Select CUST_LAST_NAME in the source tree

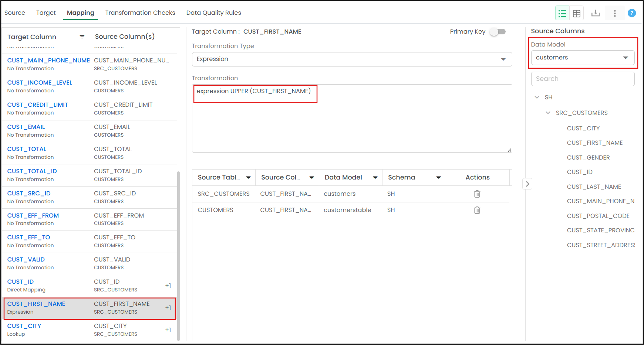(594, 187)
